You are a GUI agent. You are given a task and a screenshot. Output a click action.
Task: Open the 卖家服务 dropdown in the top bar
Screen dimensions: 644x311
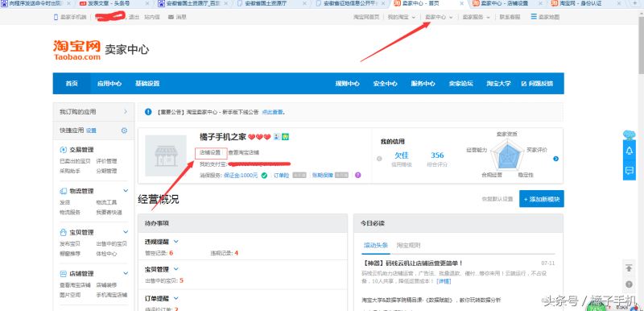477,17
